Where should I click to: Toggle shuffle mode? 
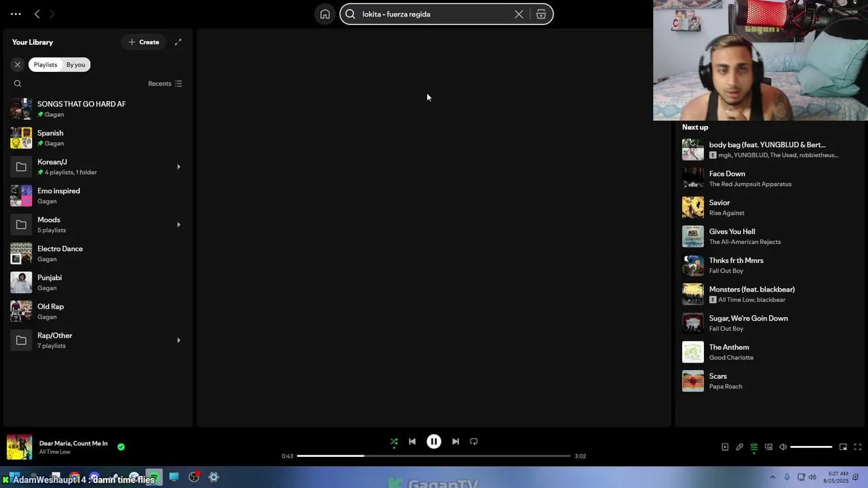(x=394, y=442)
